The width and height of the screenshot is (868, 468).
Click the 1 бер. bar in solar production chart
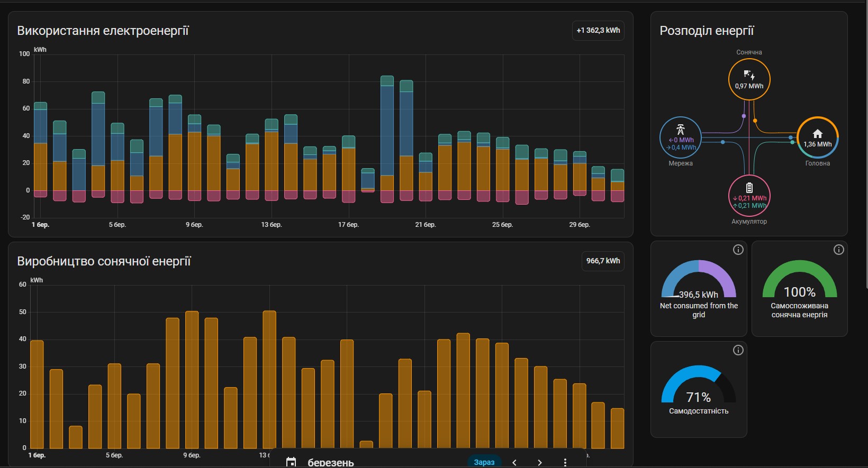pos(37,394)
